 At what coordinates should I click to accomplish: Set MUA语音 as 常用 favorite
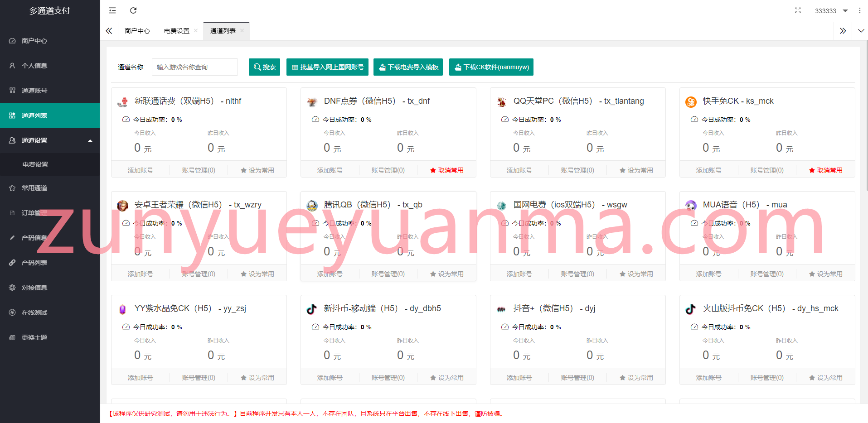(826, 274)
